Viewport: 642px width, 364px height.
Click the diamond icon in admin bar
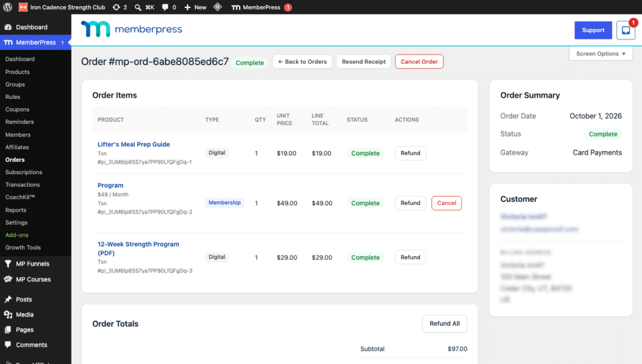pos(218,7)
